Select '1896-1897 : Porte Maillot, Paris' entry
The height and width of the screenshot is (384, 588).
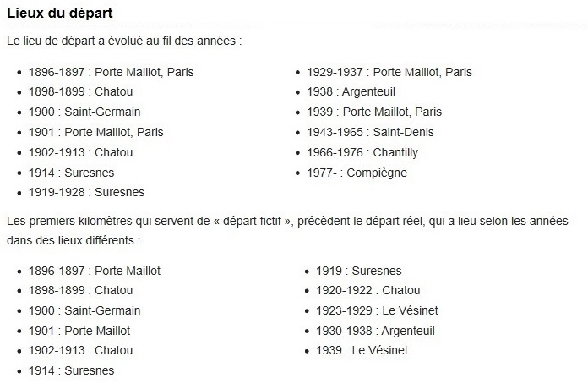pos(111,72)
